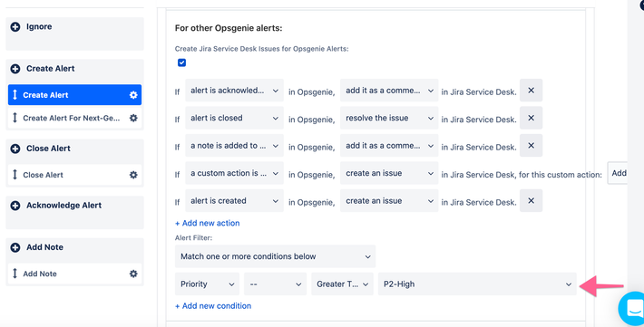Remove the 'alert is created' action row
The image size is (644, 327).
(531, 200)
